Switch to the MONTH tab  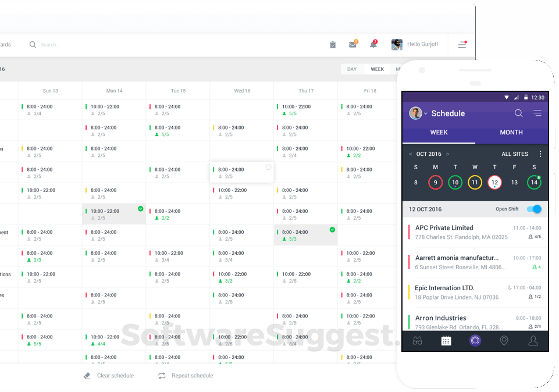(511, 133)
